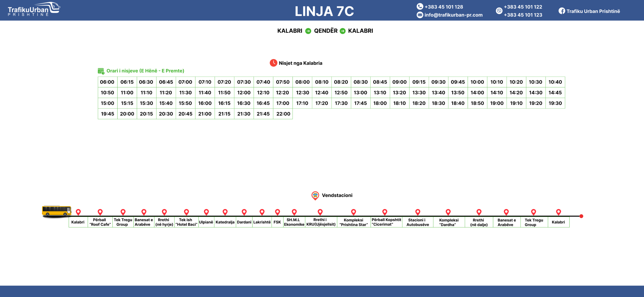Click the pin above SH.M.L Ekonomike
This screenshot has width=644, height=297.
coord(294,212)
